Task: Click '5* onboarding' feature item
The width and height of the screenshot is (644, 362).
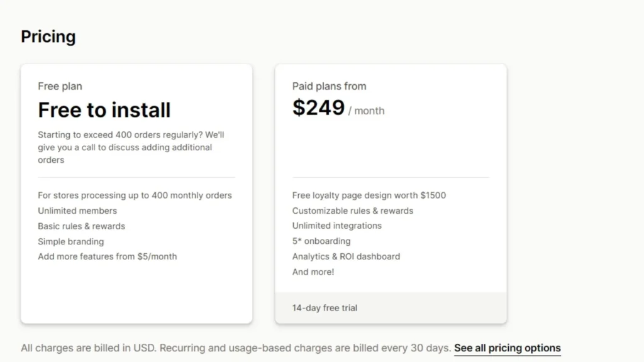Action: click(x=321, y=241)
